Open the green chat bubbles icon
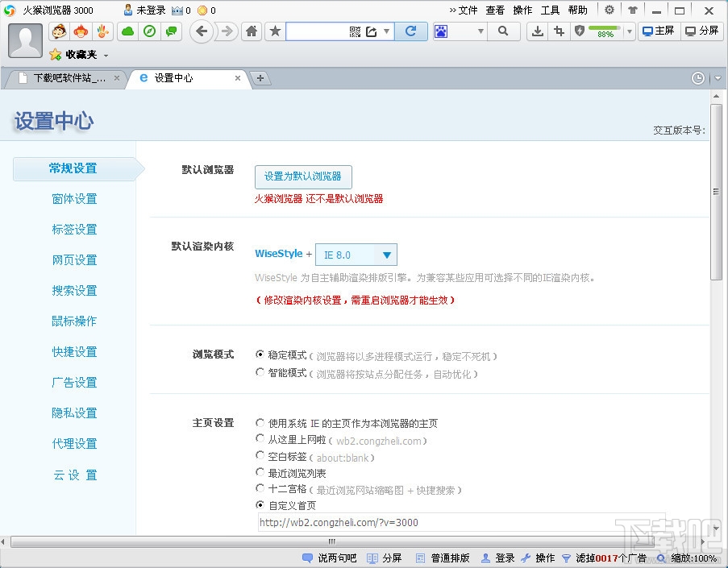This screenshot has height=568, width=728. click(172, 31)
